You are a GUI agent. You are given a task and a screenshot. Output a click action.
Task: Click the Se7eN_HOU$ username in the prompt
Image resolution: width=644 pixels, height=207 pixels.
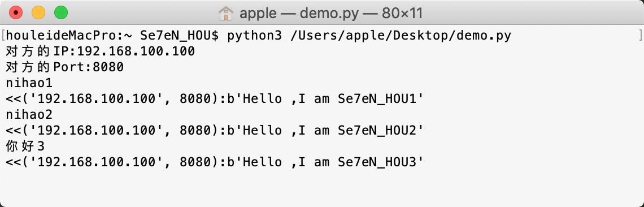click(180, 36)
